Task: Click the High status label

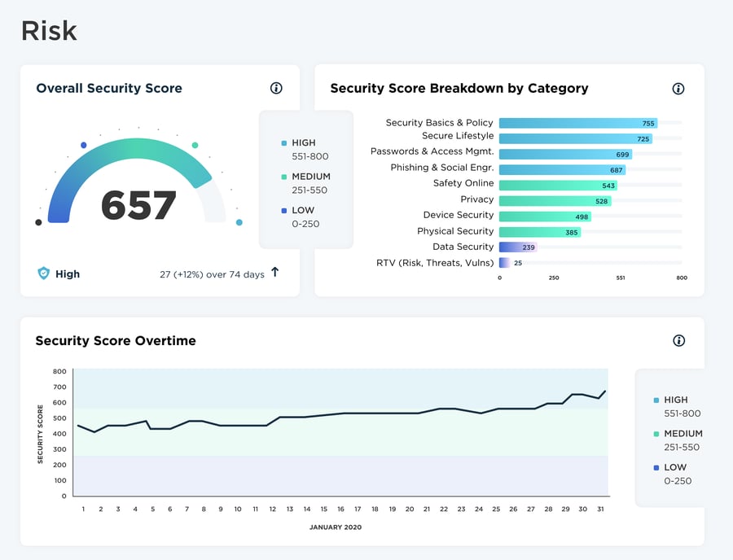Action: pyautogui.click(x=68, y=273)
